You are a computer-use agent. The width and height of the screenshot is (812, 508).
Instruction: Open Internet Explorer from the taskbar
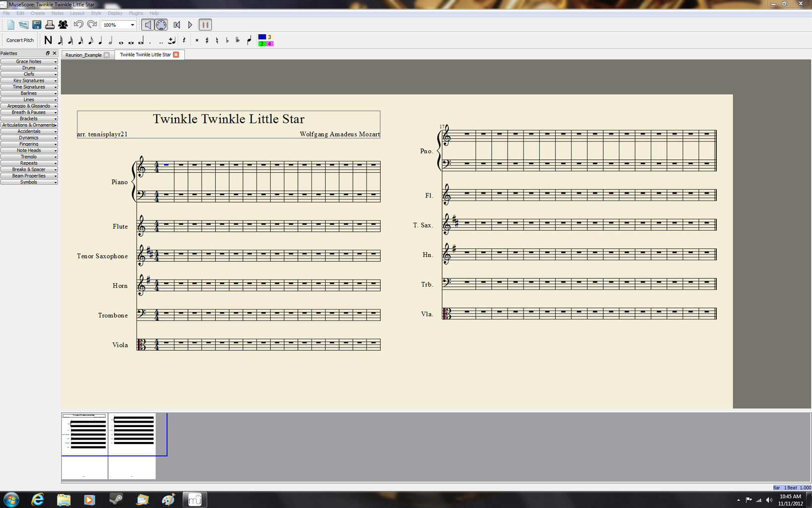coord(38,500)
